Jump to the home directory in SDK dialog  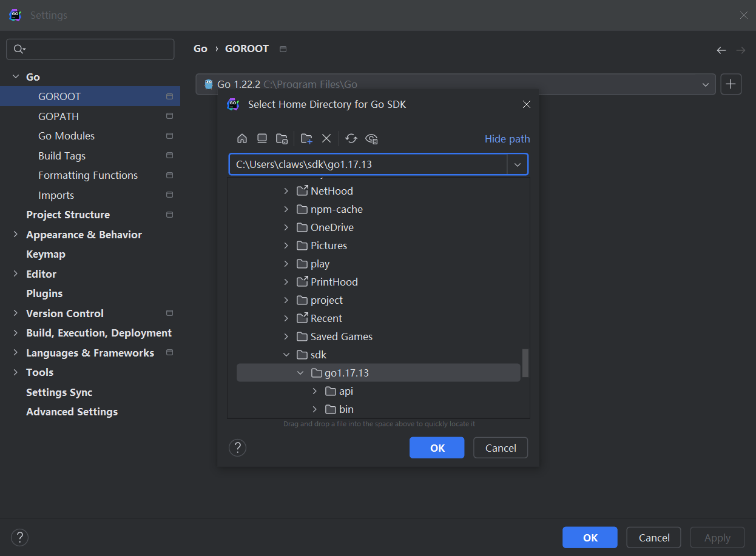tap(242, 138)
